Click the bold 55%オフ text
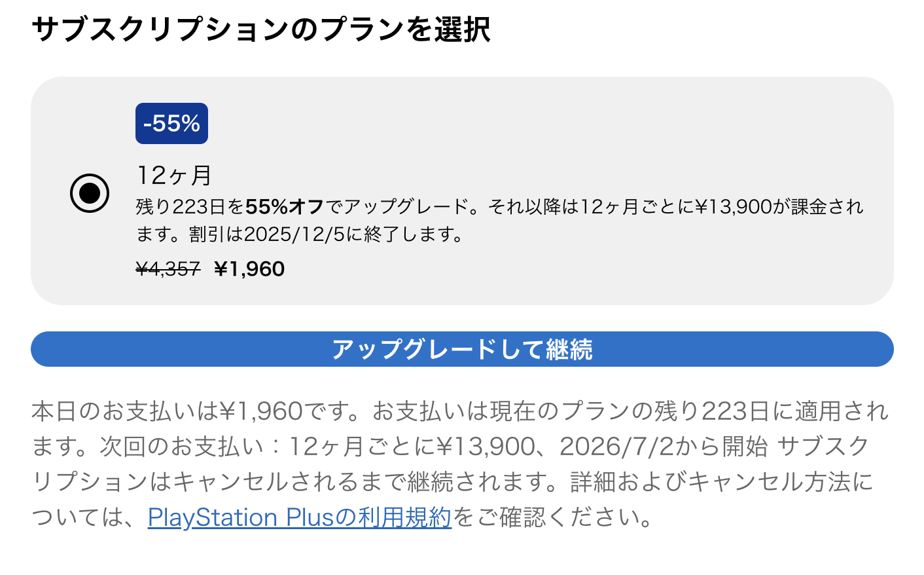 pyautogui.click(x=285, y=207)
